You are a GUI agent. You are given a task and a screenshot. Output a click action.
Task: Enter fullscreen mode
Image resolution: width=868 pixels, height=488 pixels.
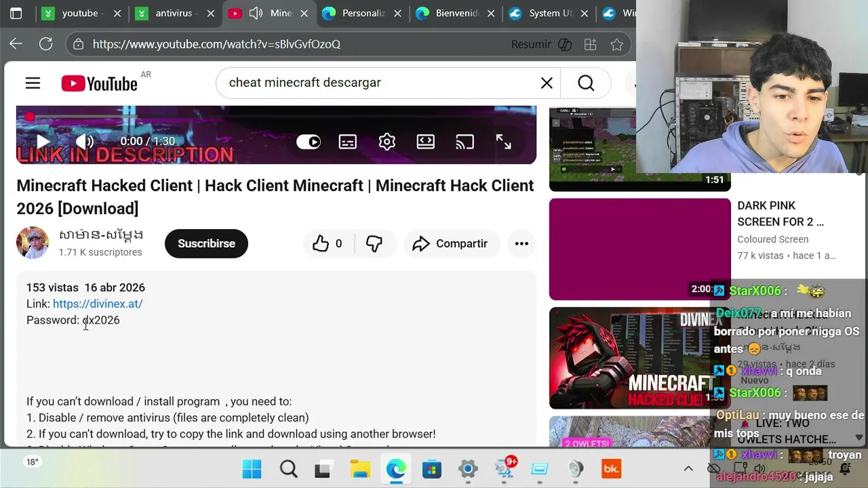point(503,142)
